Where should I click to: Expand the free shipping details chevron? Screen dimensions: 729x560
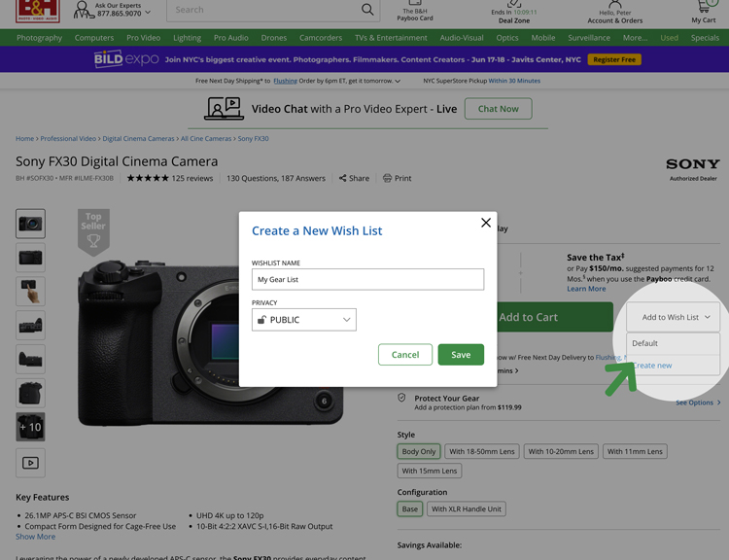pyautogui.click(x=398, y=81)
